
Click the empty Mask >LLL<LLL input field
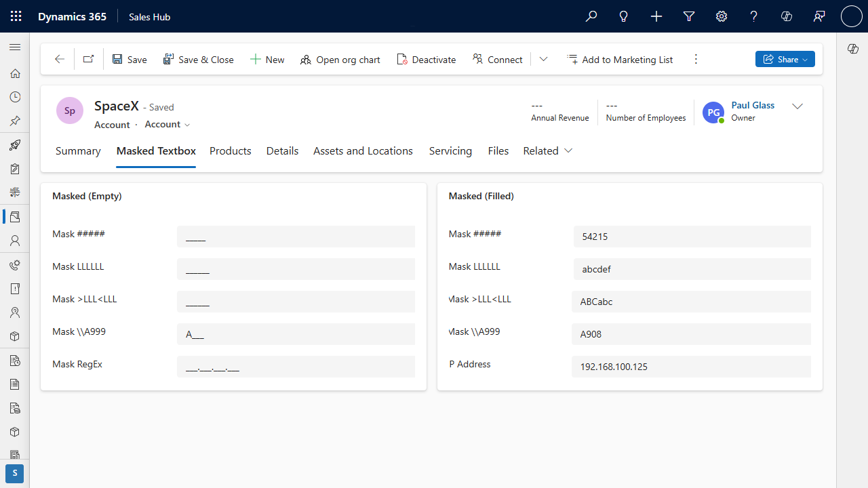pyautogui.click(x=296, y=302)
